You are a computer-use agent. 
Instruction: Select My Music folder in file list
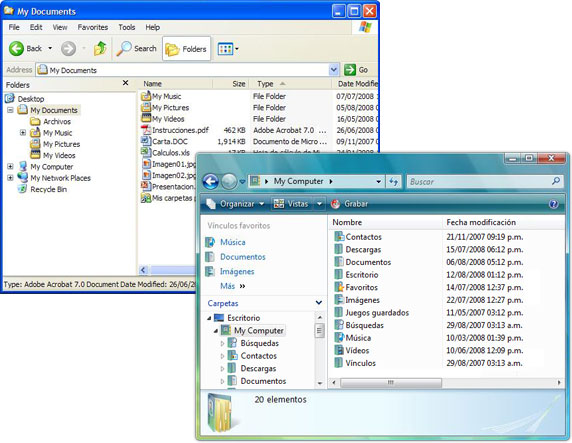point(161,96)
